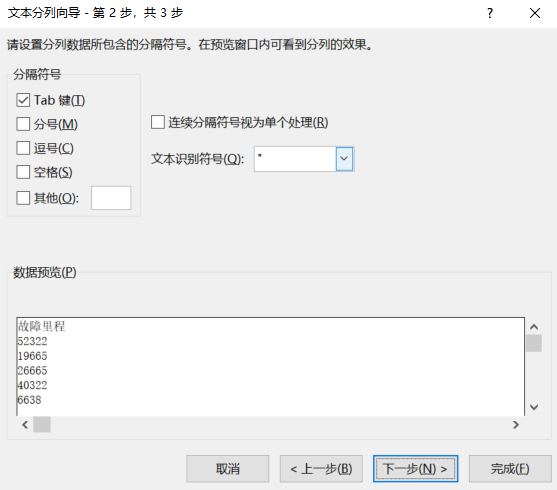
Task: Open the 文本识别符号 dropdown list
Action: tap(344, 159)
